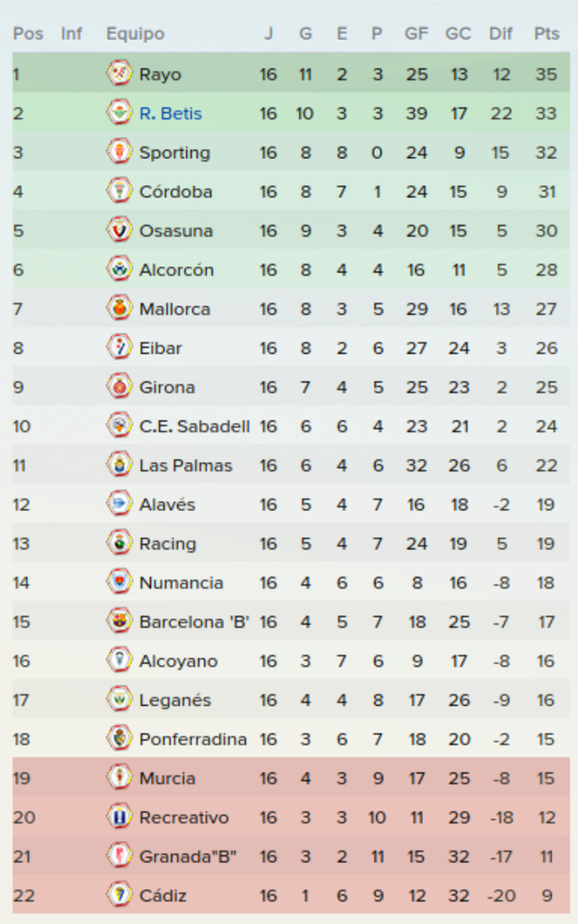Select the Murcia team name
The width and height of the screenshot is (578, 924).
[167, 778]
